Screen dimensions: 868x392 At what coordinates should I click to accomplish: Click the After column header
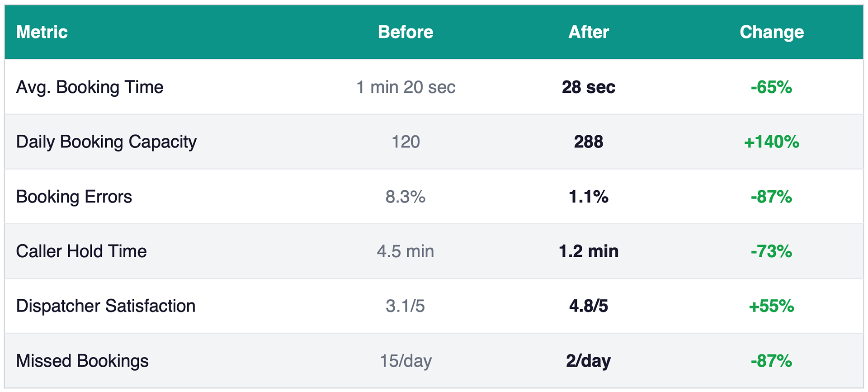(x=589, y=32)
